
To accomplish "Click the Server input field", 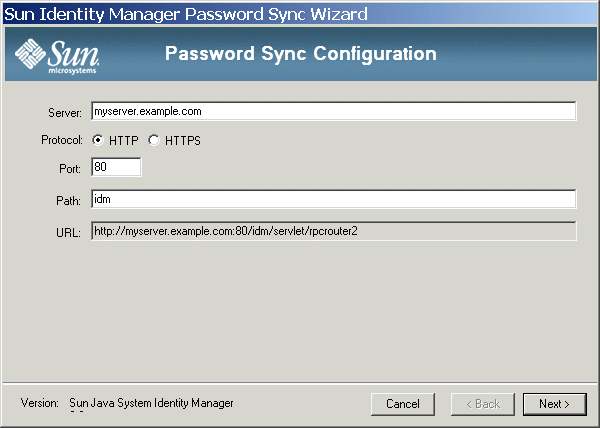I will coord(334,111).
